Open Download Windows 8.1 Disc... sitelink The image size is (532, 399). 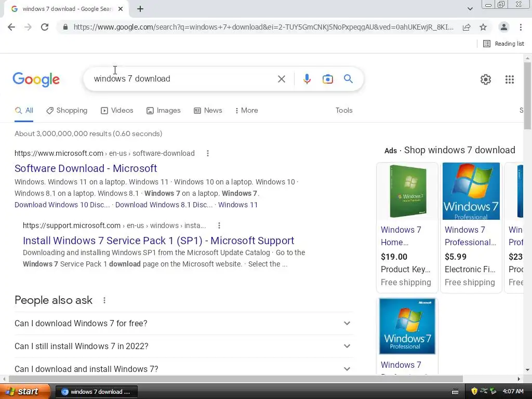164,205
